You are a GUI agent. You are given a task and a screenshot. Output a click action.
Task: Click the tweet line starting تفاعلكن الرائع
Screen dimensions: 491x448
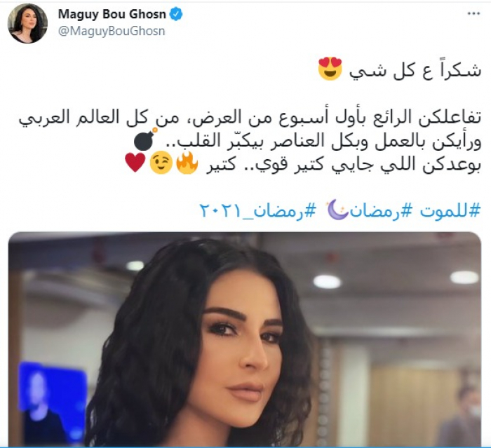point(250,118)
